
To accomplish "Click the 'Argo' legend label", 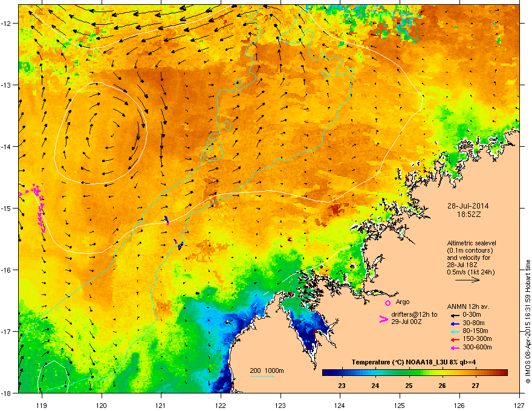I will tap(403, 302).
